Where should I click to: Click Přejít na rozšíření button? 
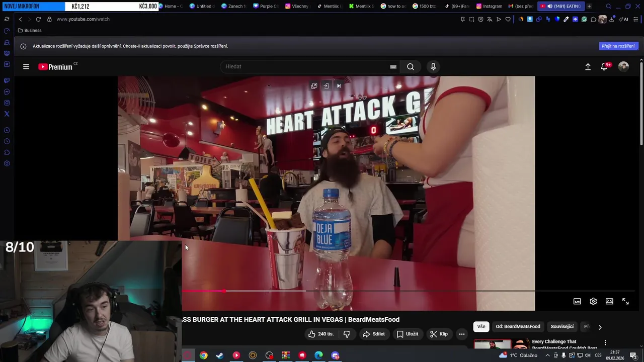pyautogui.click(x=618, y=46)
